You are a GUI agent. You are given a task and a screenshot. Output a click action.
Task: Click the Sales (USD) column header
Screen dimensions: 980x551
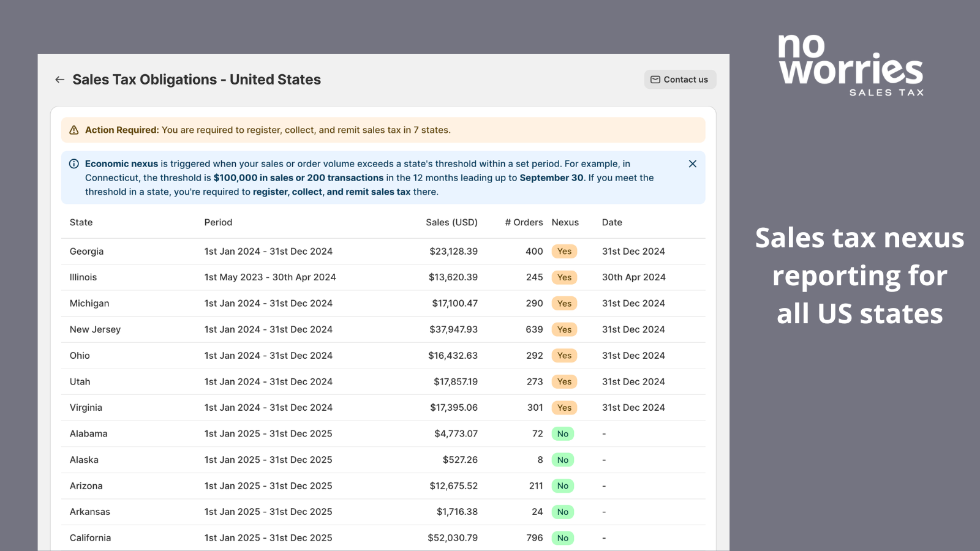click(x=452, y=222)
